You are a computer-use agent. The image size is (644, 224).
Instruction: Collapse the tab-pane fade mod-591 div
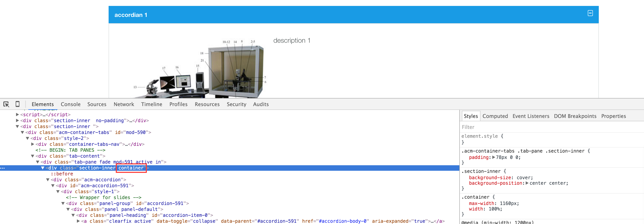38,162
